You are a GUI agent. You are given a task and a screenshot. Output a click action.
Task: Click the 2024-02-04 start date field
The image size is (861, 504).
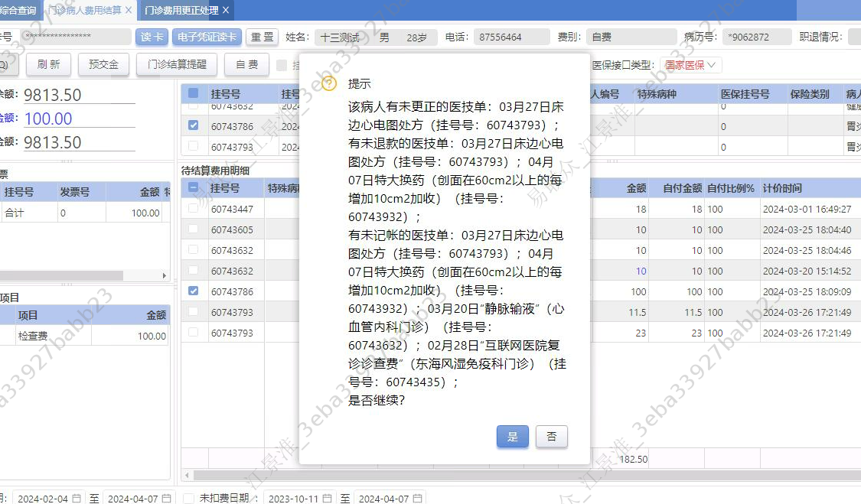point(48,498)
